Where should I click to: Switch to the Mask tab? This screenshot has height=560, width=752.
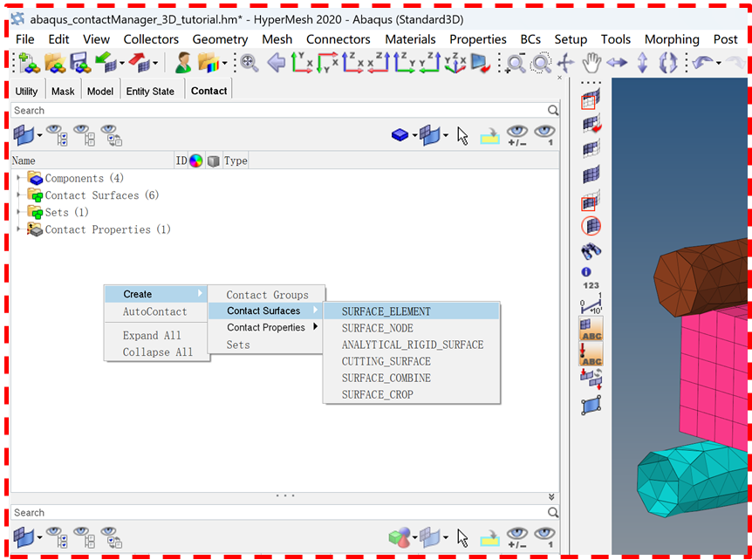63,91
